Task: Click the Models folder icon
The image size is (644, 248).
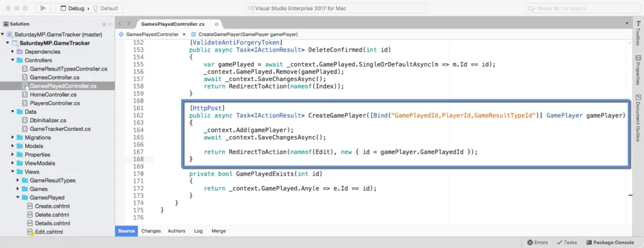Action: point(19,146)
